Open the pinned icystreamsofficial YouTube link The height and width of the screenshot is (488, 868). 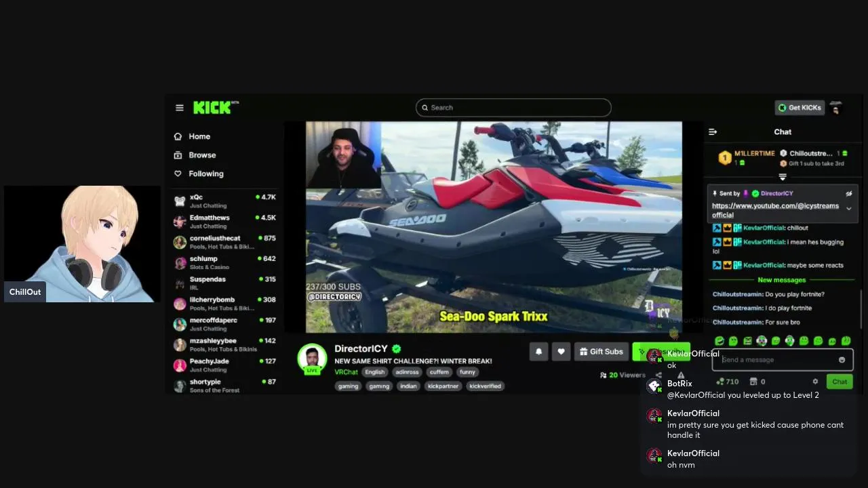775,210
